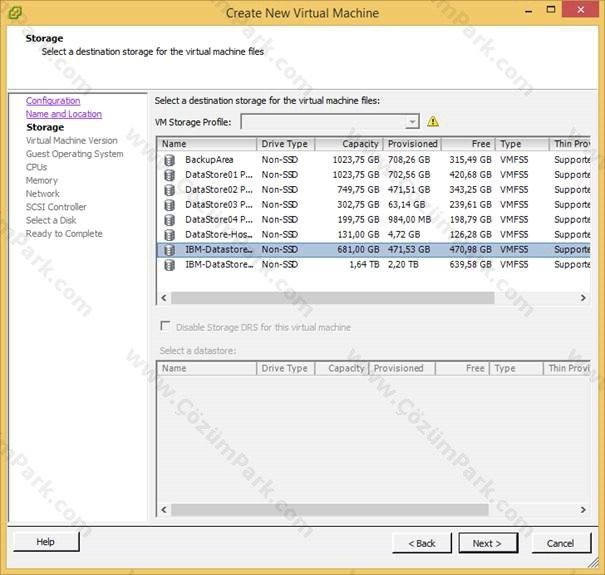Viewport: 605px width, 575px height.
Task: Click the datastore icon of the 681,00 GB IBM row
Action: point(169,250)
